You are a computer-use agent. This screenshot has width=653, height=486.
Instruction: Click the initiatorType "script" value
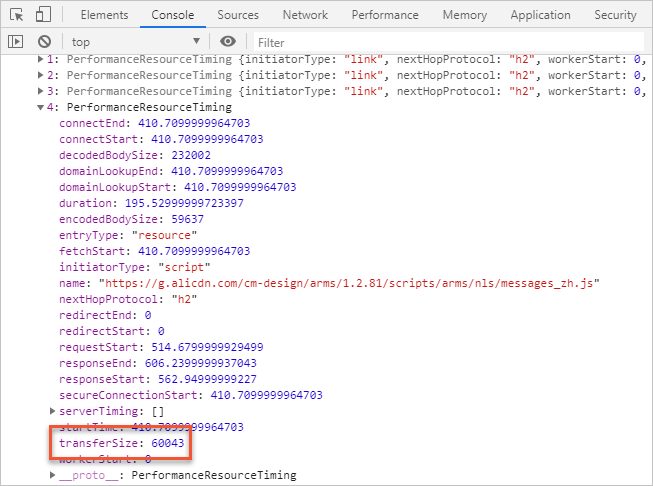[184, 267]
